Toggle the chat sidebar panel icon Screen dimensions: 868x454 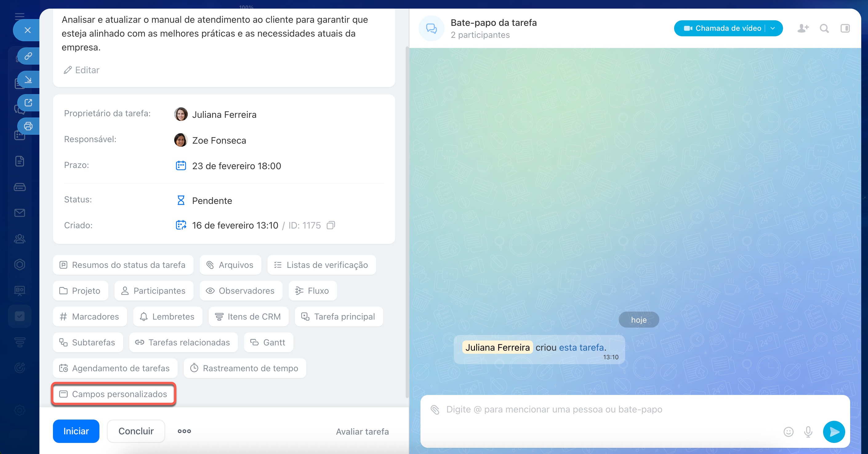(x=845, y=28)
